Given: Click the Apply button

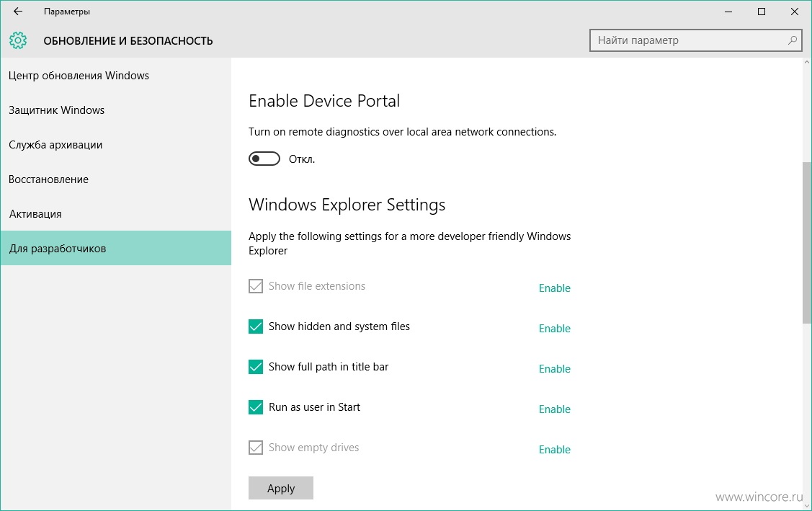Looking at the screenshot, I should point(281,488).
